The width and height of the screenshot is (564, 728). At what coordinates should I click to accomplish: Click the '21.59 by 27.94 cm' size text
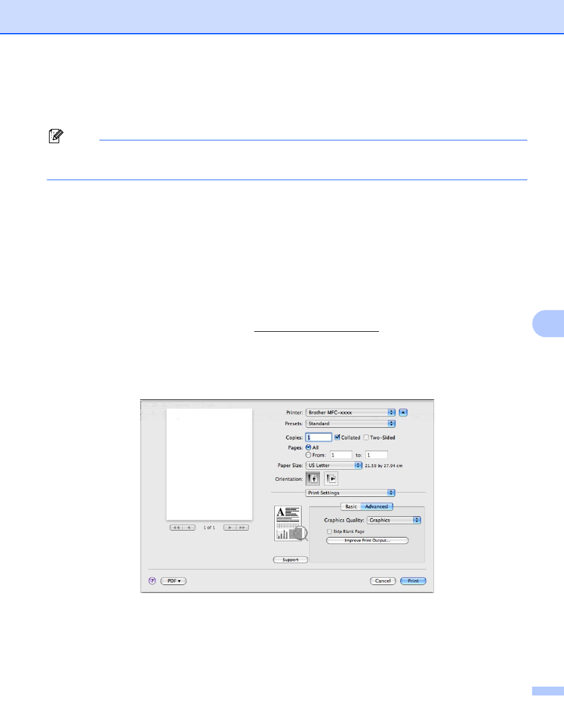(x=384, y=466)
